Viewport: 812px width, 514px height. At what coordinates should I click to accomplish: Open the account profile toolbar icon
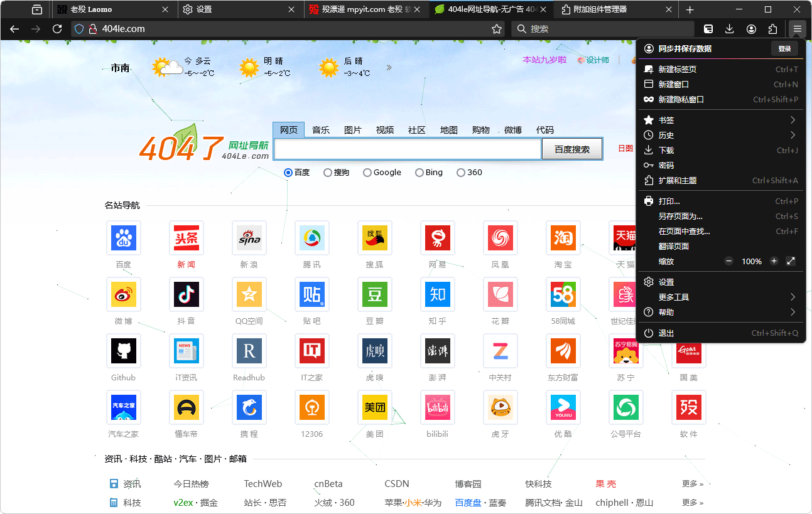coord(751,29)
